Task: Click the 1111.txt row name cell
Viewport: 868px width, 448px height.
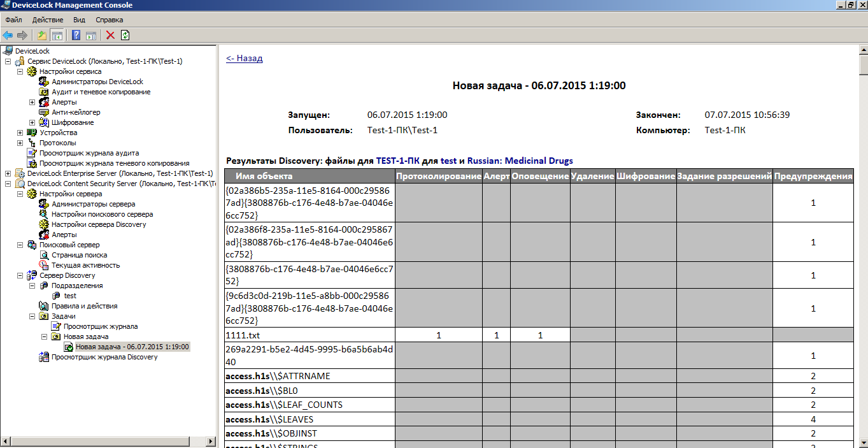Action: click(x=309, y=335)
